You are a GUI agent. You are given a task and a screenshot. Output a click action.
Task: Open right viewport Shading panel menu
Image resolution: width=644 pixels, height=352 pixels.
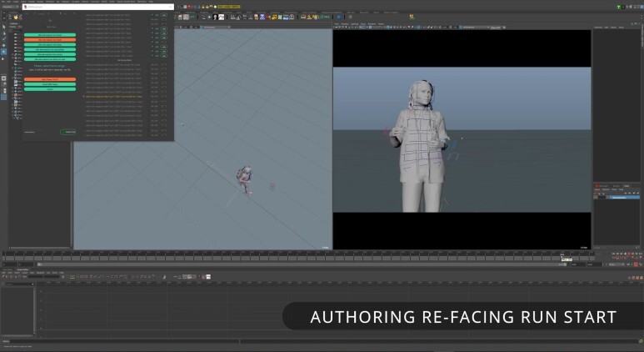(x=345, y=24)
